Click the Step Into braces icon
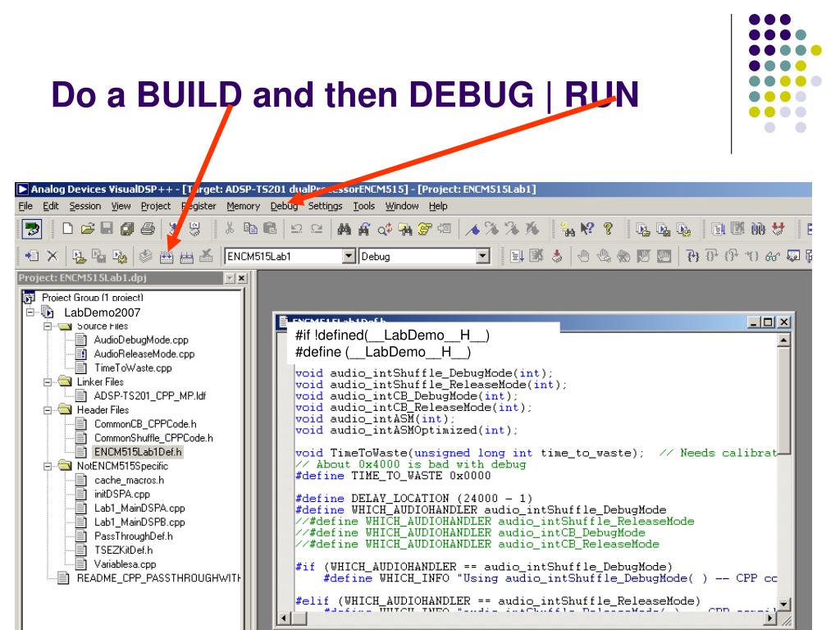The image size is (840, 630). 692,256
